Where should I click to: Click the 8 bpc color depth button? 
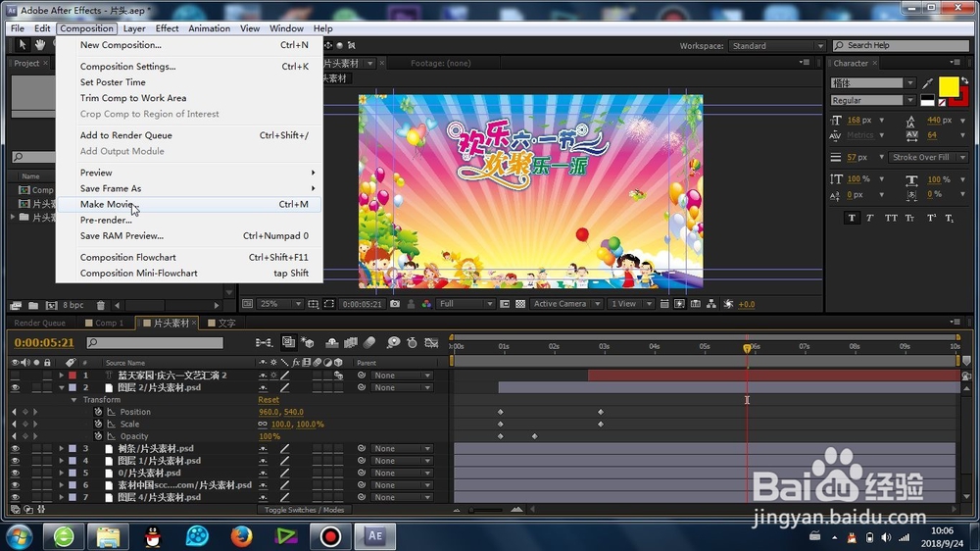tap(73, 305)
